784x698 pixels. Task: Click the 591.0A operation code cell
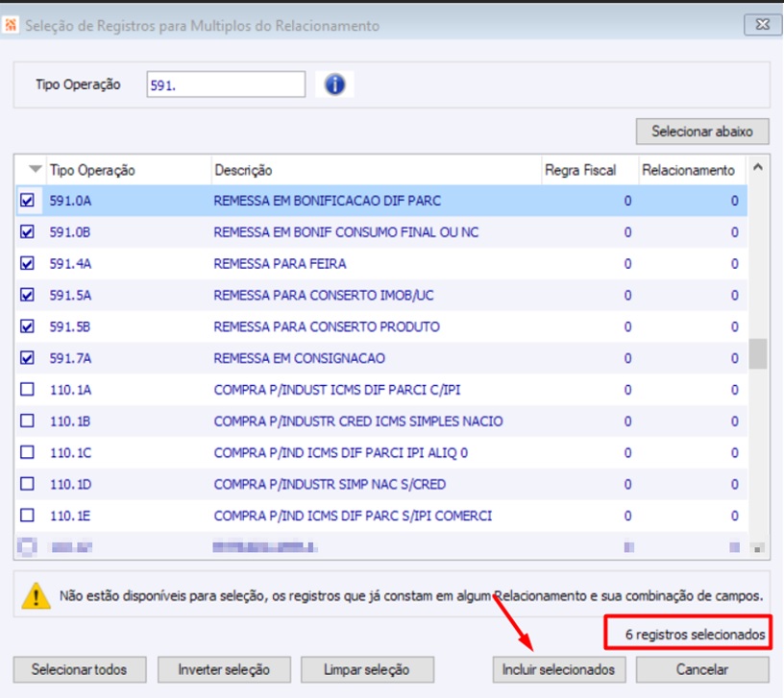[70, 201]
